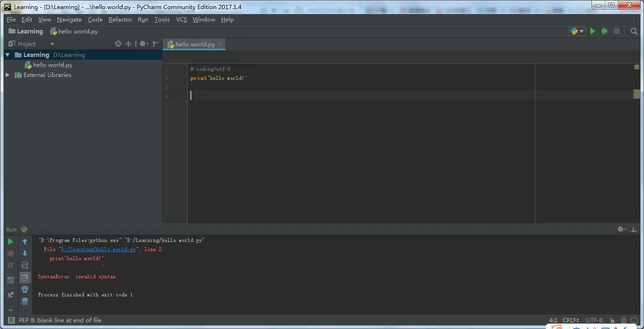Hide the Run tool window
Image resolution: width=644 pixels, height=329 pixels.
[x=634, y=229]
